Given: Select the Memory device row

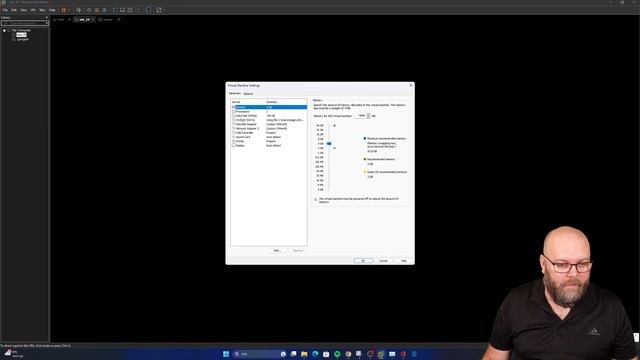Looking at the screenshot, I should pos(269,107).
